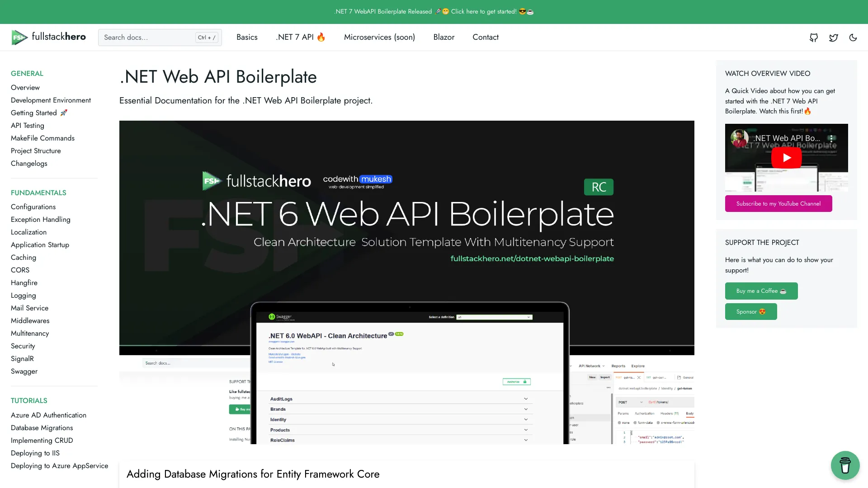The width and height of the screenshot is (868, 488).
Task: Expand the AuditLogs section chevron
Action: click(x=525, y=398)
